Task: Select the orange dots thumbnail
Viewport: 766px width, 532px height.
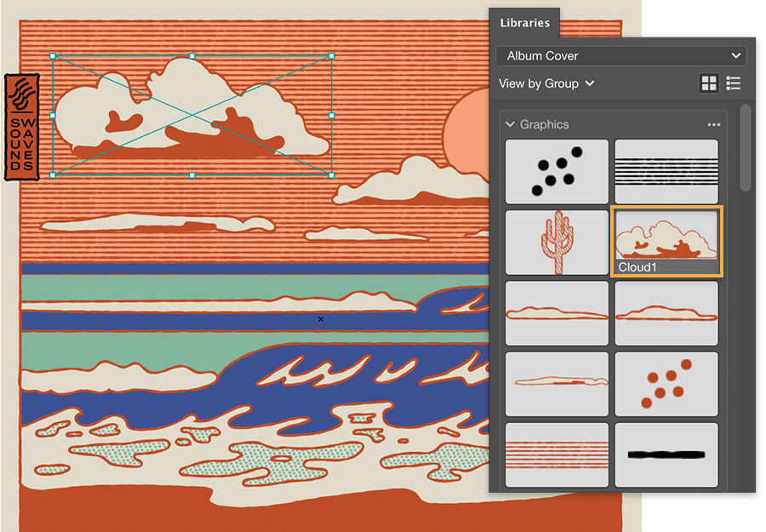Action: tap(666, 384)
